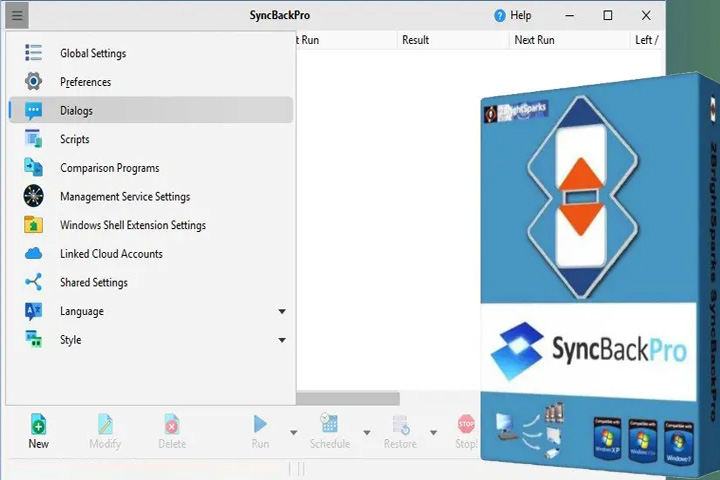Open Management Service Settings icon
Screen dimensions: 720x480
[34, 196]
